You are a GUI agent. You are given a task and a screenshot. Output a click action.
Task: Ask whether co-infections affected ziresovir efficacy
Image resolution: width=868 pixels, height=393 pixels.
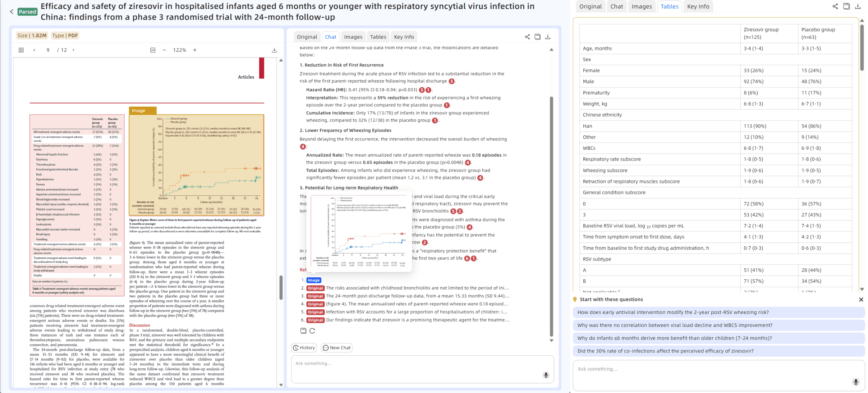tap(719, 351)
